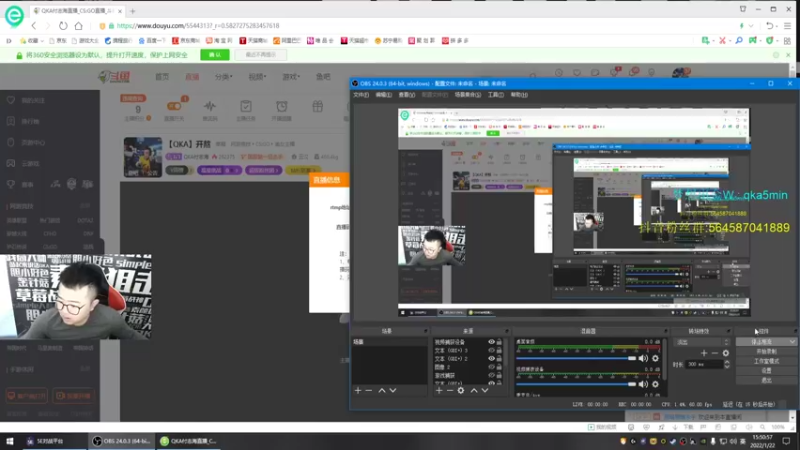Open OBS 编辑 menu
Image resolution: width=800 pixels, height=450 pixels.
[x=384, y=95]
